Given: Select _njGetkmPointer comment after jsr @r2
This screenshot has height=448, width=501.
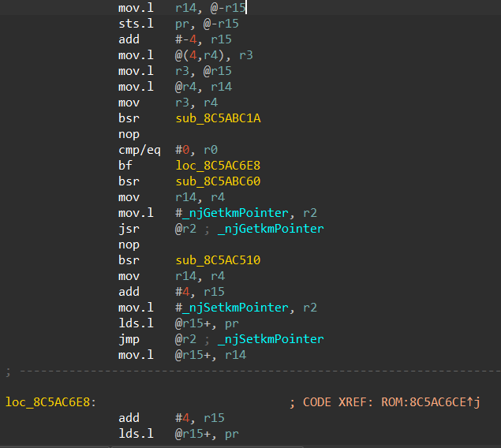Looking at the screenshot, I should coord(273,229).
